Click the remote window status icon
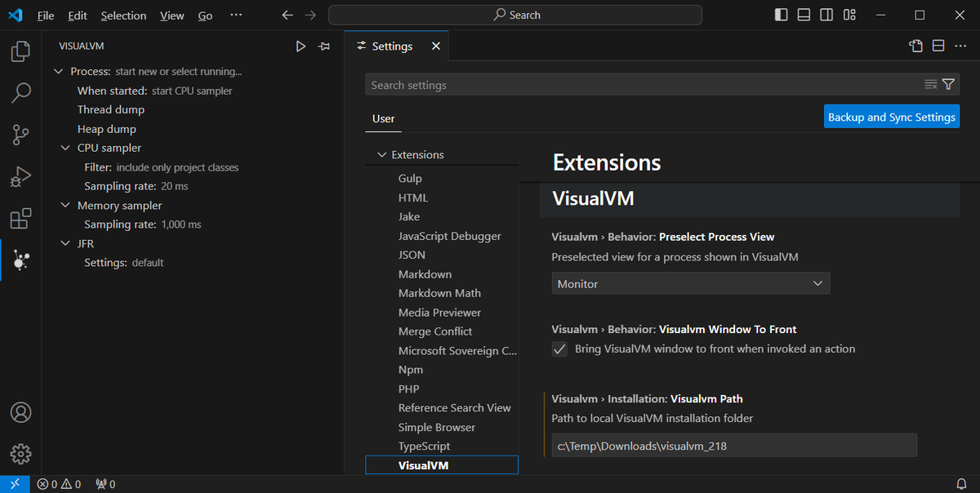The height and width of the screenshot is (493, 980). 15,484
